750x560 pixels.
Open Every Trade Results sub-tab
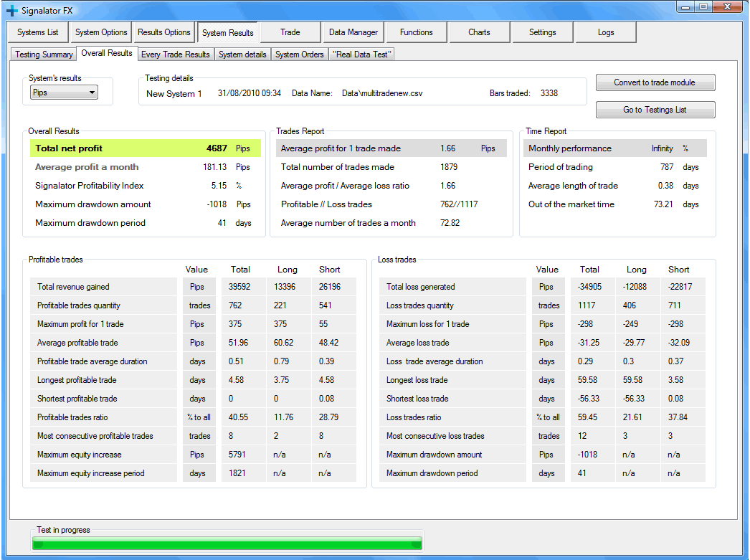[x=176, y=54]
